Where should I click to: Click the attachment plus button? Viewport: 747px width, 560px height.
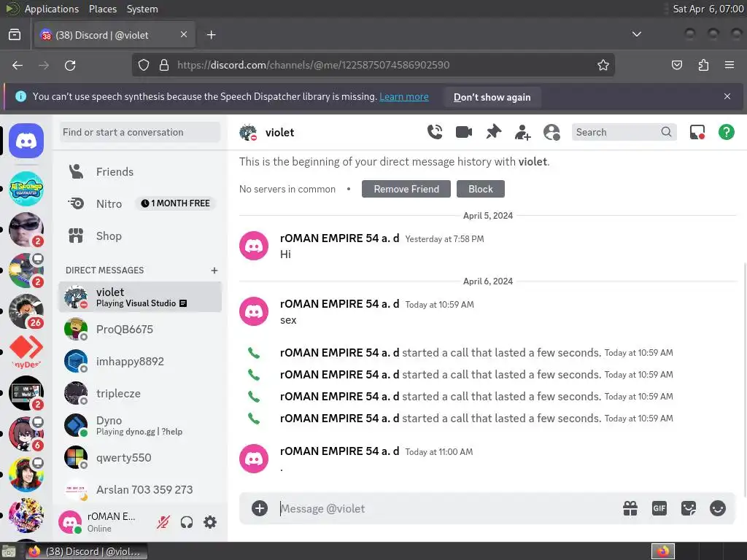tap(260, 508)
